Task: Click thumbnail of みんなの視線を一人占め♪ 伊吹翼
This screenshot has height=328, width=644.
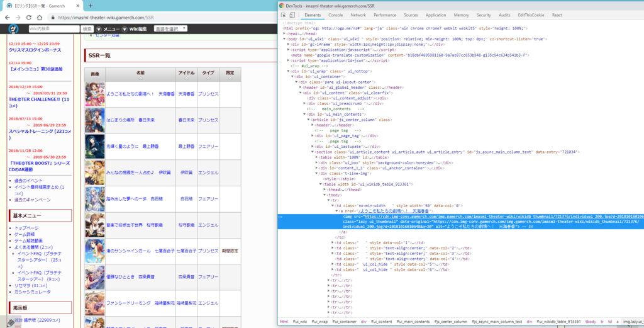Action: (94, 172)
